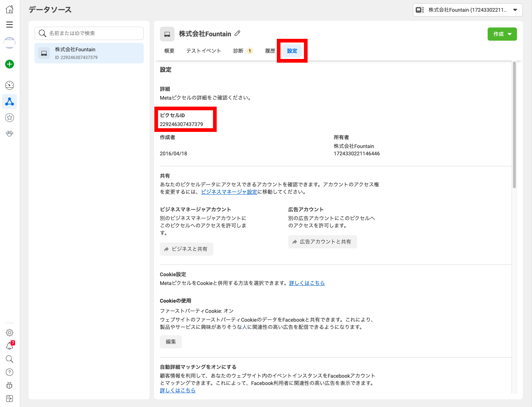Click the home icon in sidebar
The height and width of the screenshot is (407, 532).
10,10
